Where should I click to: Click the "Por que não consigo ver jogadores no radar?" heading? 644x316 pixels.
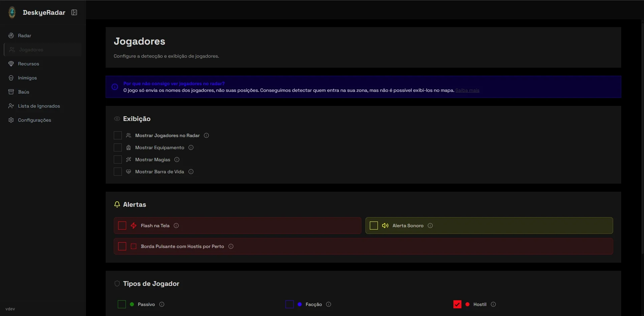coord(174,84)
